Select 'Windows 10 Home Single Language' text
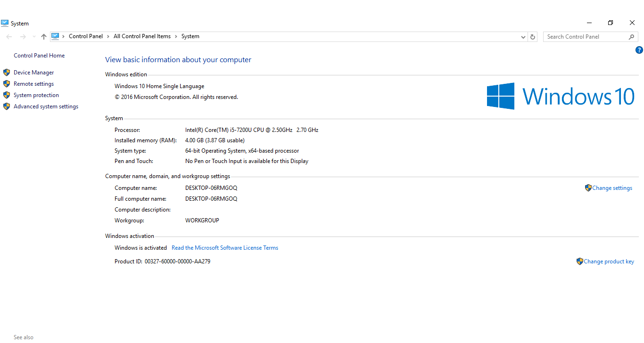This screenshot has width=644, height=343. (x=159, y=86)
